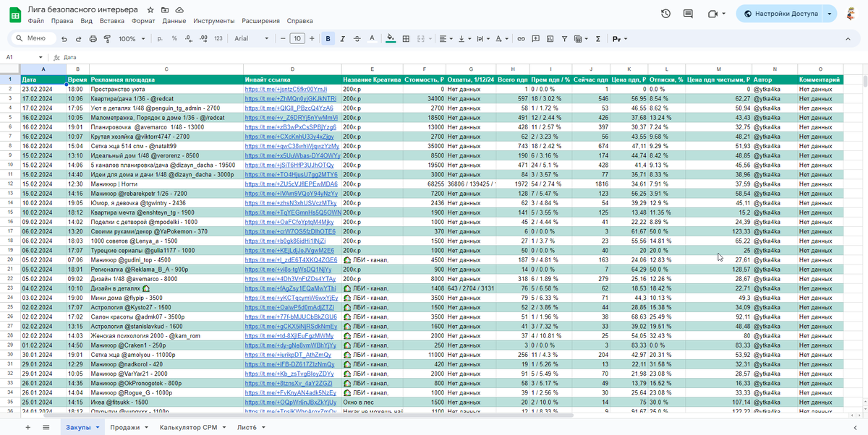Start a video call with camera icon
This screenshot has height=435, width=868.
pos(712,14)
